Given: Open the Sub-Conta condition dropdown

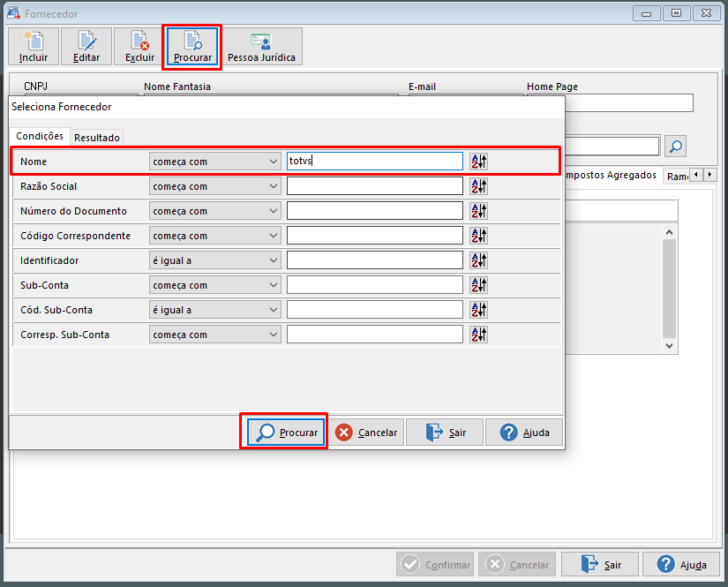Looking at the screenshot, I should pos(215,285).
